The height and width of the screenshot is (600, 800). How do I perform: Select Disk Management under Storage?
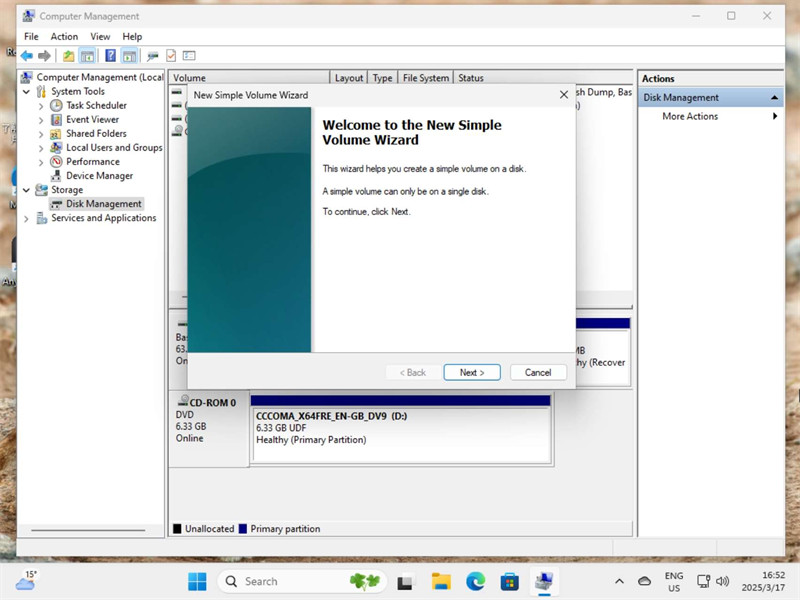[x=104, y=204]
